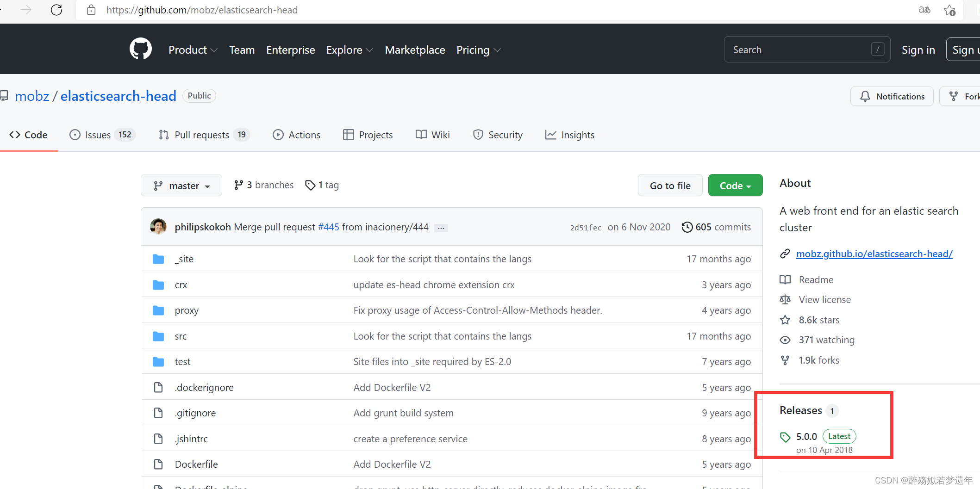Switch to the Projects tab
980x489 pixels.
tap(368, 135)
